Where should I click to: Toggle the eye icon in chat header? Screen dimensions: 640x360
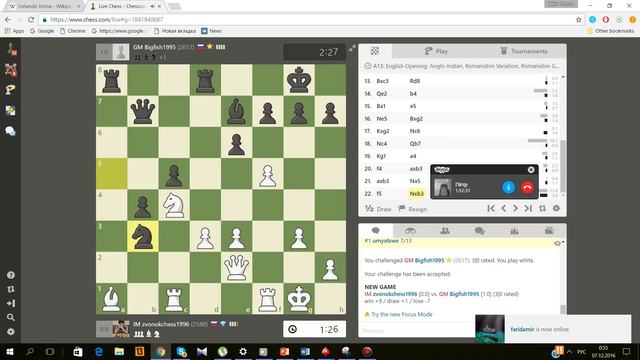click(x=557, y=243)
